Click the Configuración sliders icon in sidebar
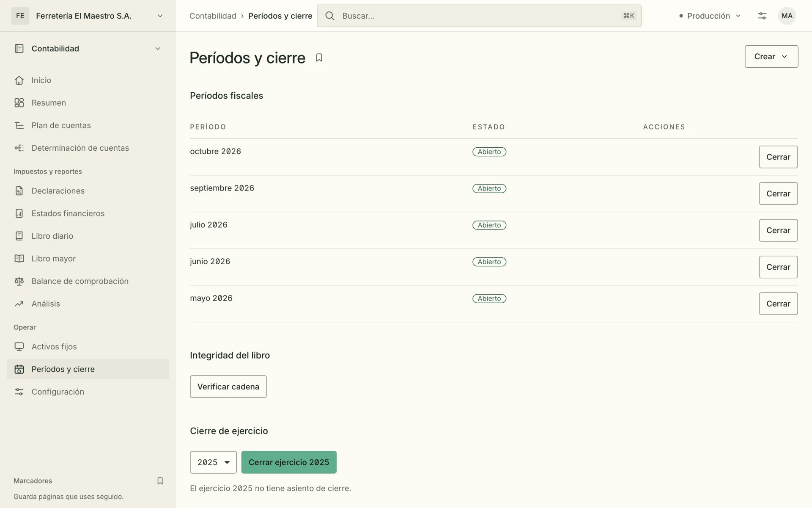812x508 pixels. click(19, 392)
